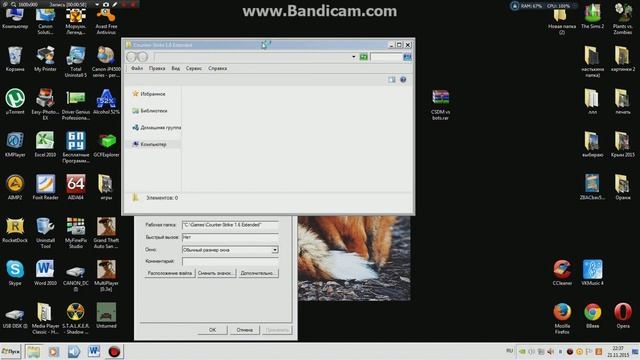The height and width of the screenshot is (360, 640).
Task: Launch Grand Theft Auto San Andreas icon
Action: tap(106, 233)
